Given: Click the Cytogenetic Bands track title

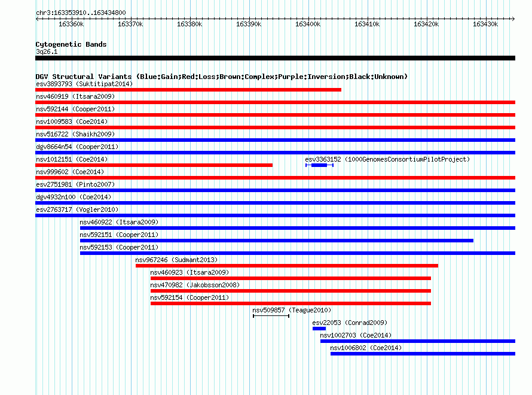Looking at the screenshot, I should pos(71,44).
